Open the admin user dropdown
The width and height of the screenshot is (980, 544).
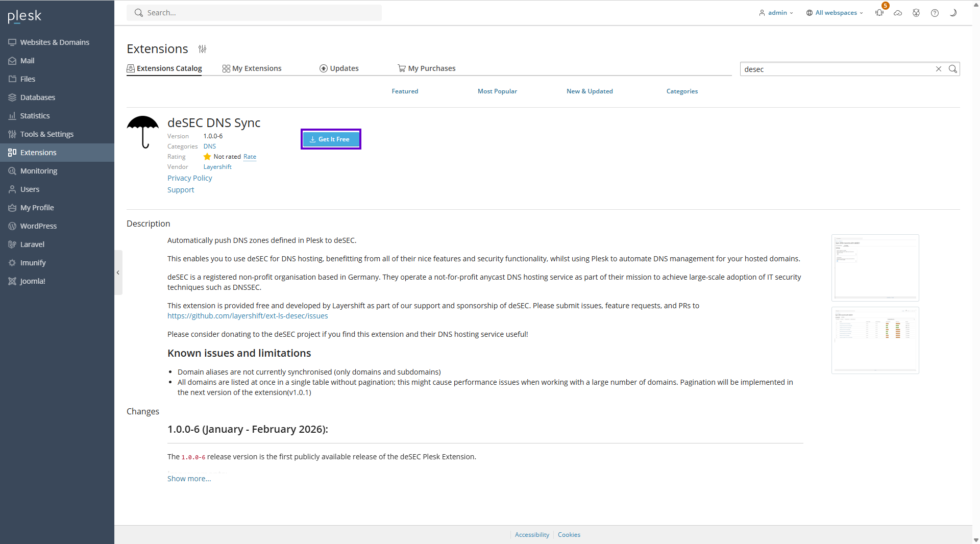pyautogui.click(x=776, y=13)
